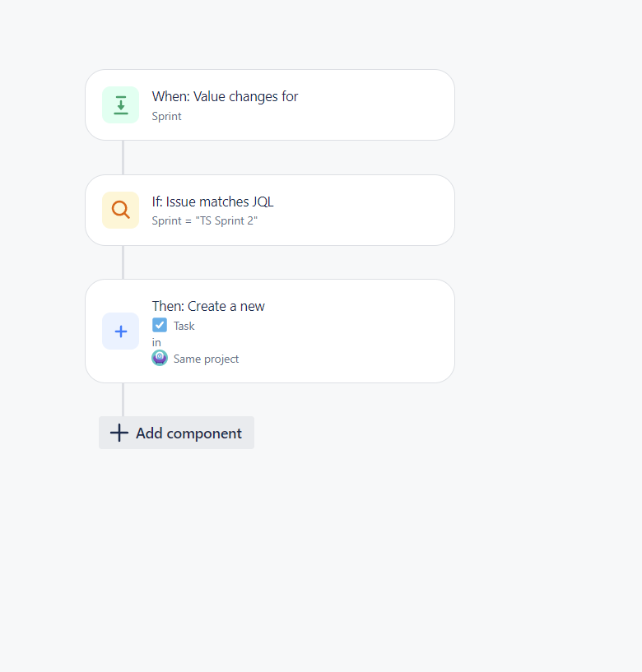Open the 'When: Value changes for' trigger card
Viewport: 642px width, 672px height.
click(x=270, y=105)
